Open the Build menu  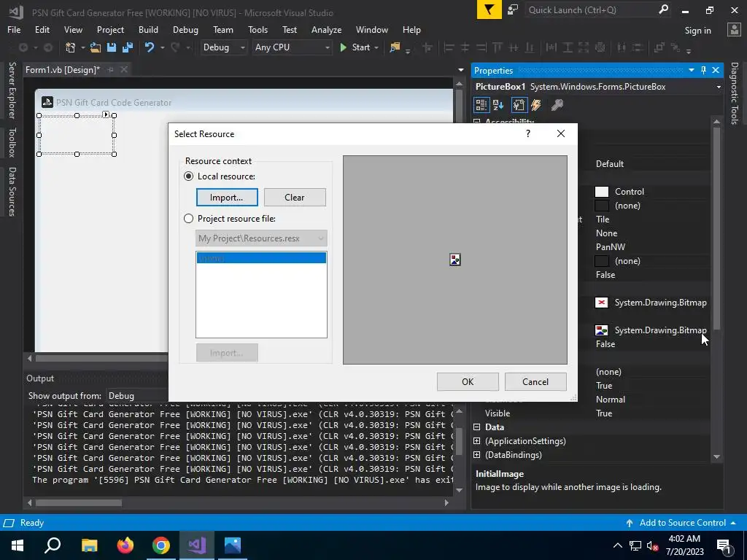point(148,29)
